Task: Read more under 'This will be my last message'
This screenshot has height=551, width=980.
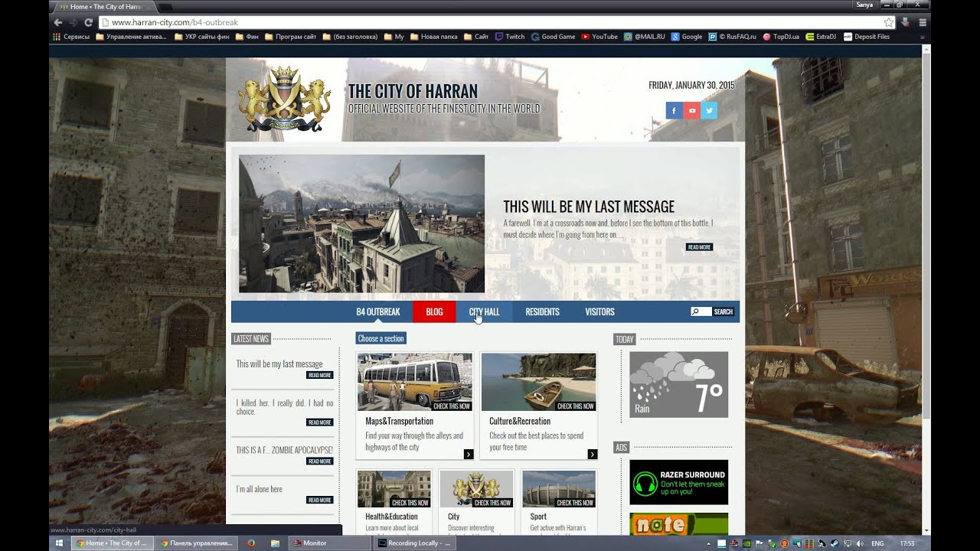Action: (320, 375)
